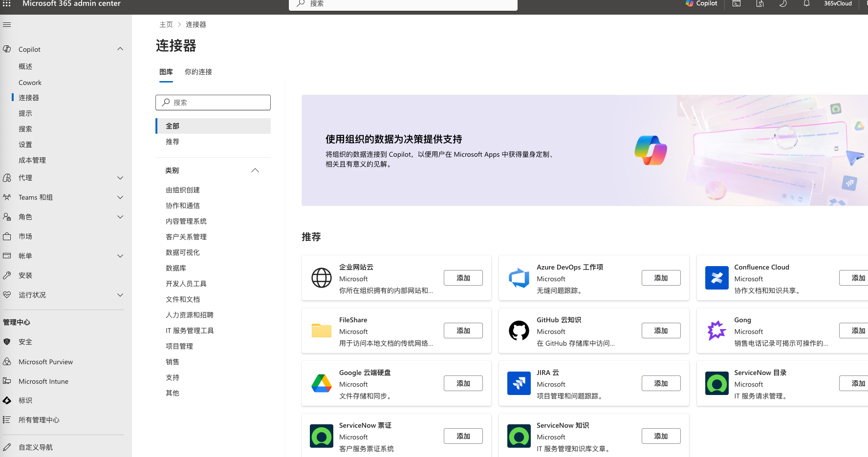Image resolution: width=868 pixels, height=457 pixels.
Task: Add the ServiceNow 票证 connector
Action: 463,436
